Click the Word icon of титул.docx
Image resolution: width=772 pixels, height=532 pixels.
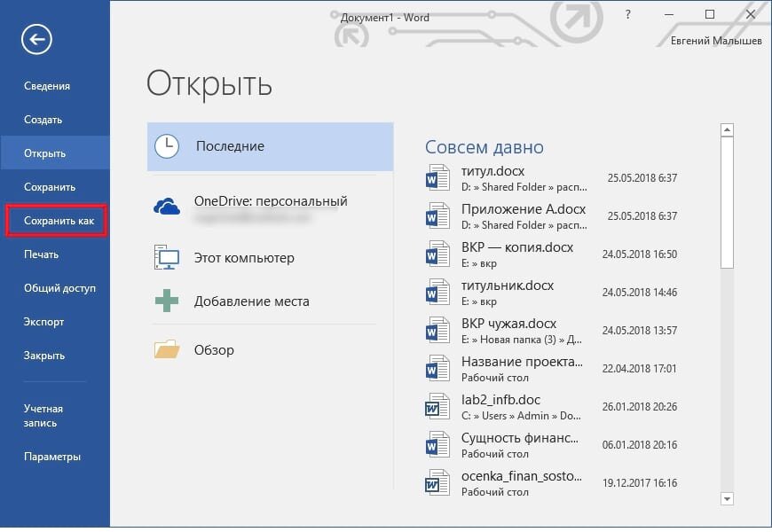pos(437,177)
